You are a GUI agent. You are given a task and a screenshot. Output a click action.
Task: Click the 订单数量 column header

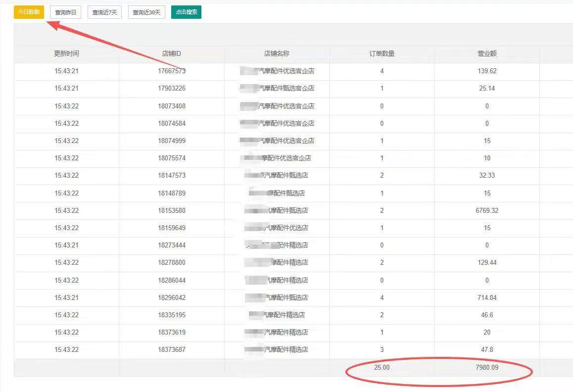coord(382,53)
